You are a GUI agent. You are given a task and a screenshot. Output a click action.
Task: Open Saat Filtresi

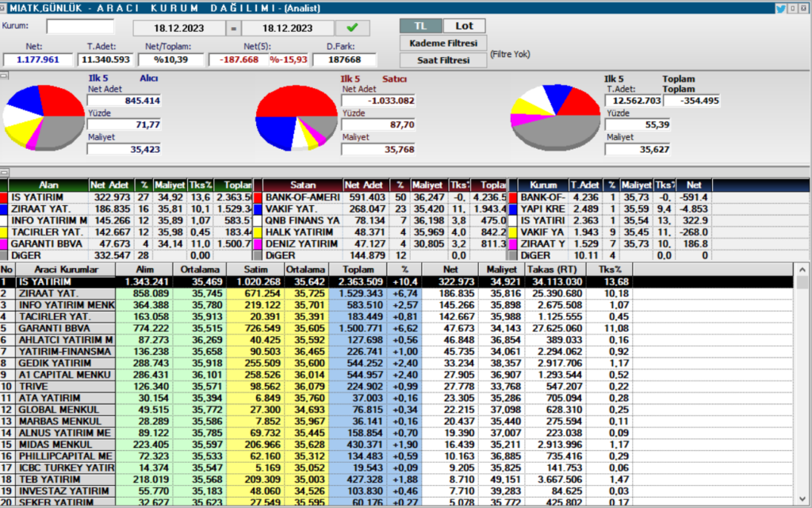coord(443,60)
